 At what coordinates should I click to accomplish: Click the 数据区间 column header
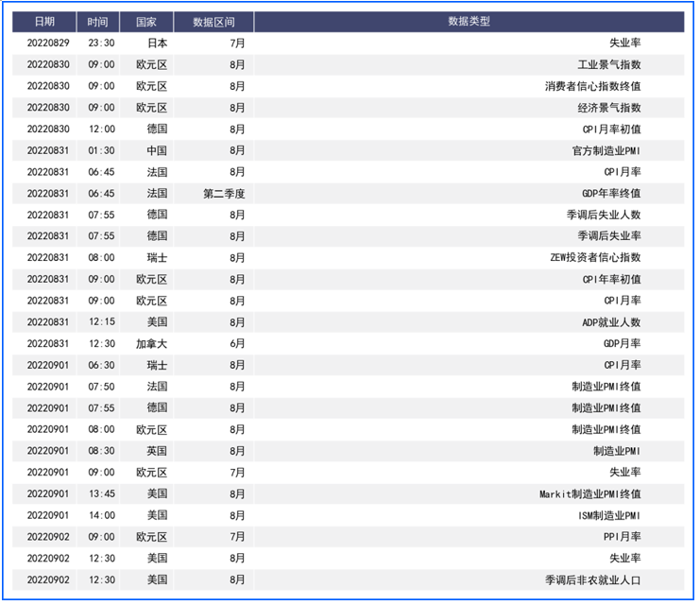click(x=213, y=22)
